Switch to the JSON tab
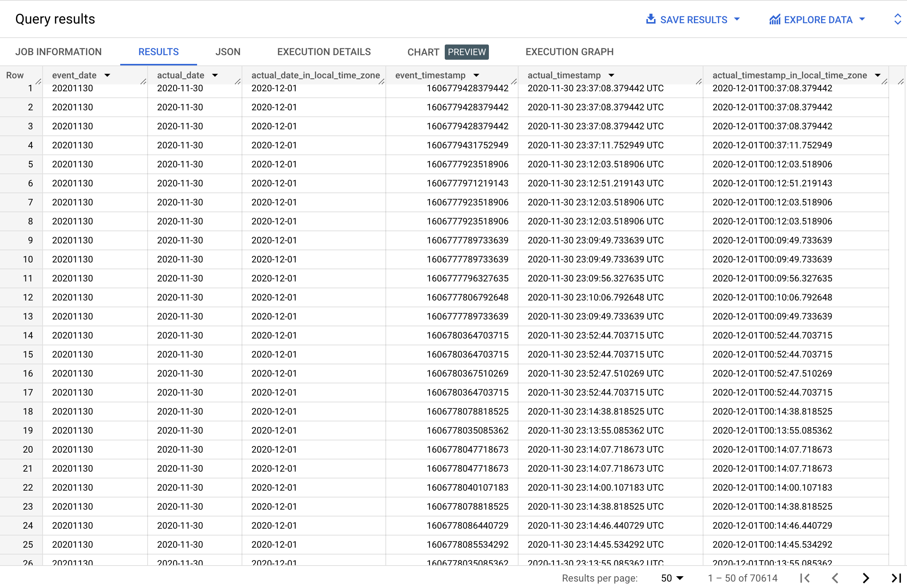Viewport: 907px width, 588px height. 228,51
